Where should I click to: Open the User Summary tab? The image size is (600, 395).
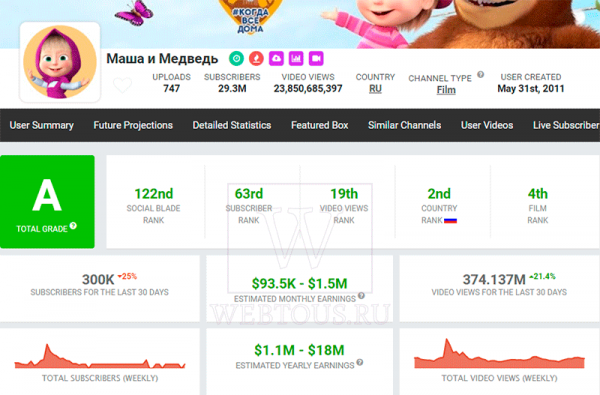click(x=42, y=125)
